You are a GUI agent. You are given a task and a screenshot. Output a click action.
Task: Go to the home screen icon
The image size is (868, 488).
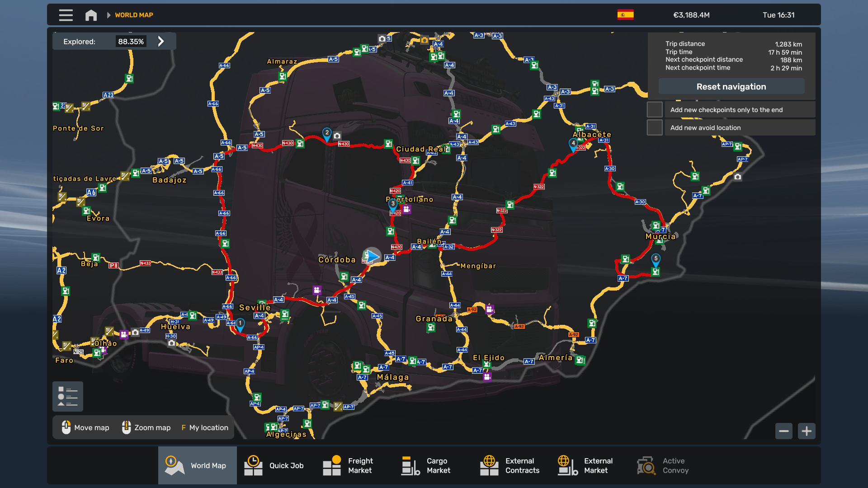(x=91, y=15)
